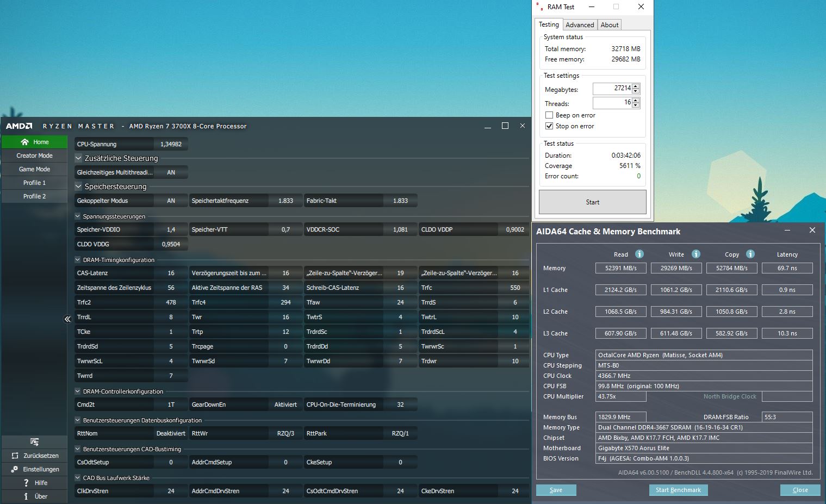Collapse Speichersteuerung section
826x504 pixels.
(x=78, y=186)
